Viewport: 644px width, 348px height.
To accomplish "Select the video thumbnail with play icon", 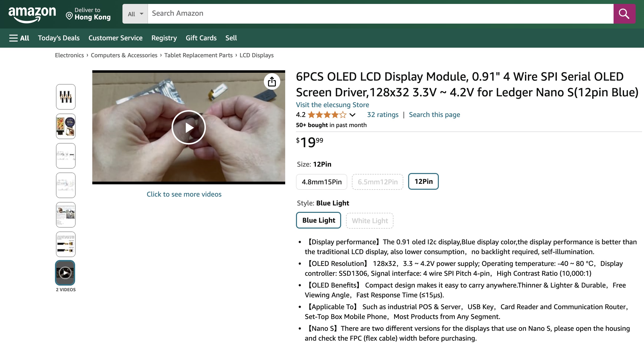I will tap(65, 273).
